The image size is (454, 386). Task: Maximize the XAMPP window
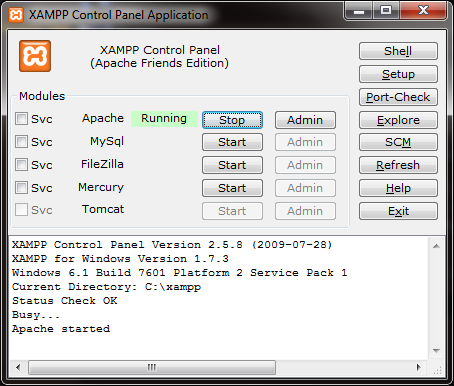[386, 11]
